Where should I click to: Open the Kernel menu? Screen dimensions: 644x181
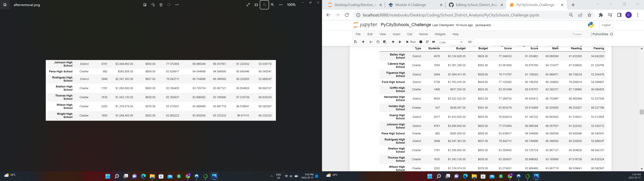point(423,34)
